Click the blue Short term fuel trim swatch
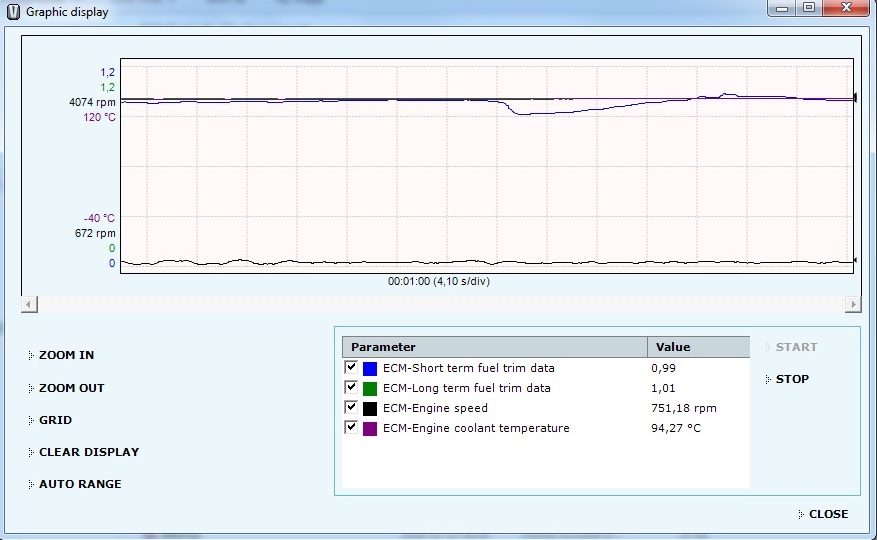 click(x=370, y=369)
